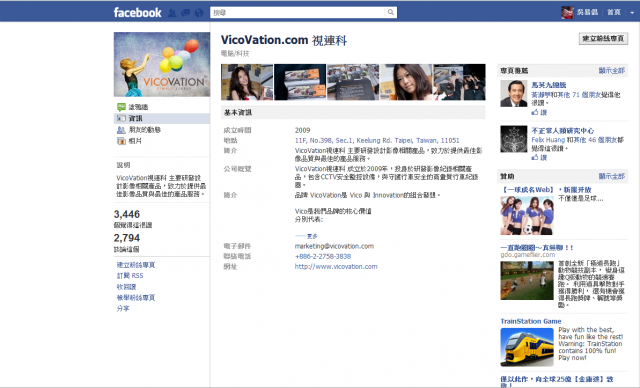Click the VicoVation page profile image
Image resolution: width=640 pixels, height=388 pixels.
162,64
